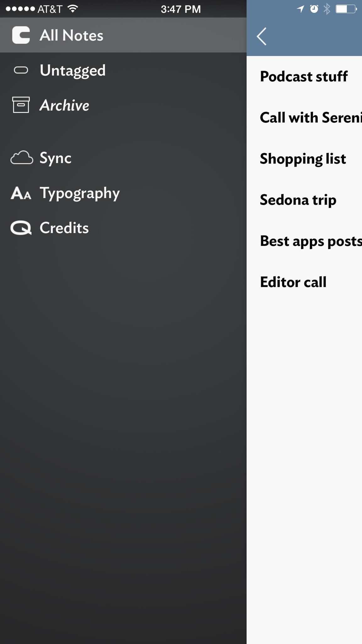Open Typography settings label
This screenshot has width=362, height=644.
point(80,193)
